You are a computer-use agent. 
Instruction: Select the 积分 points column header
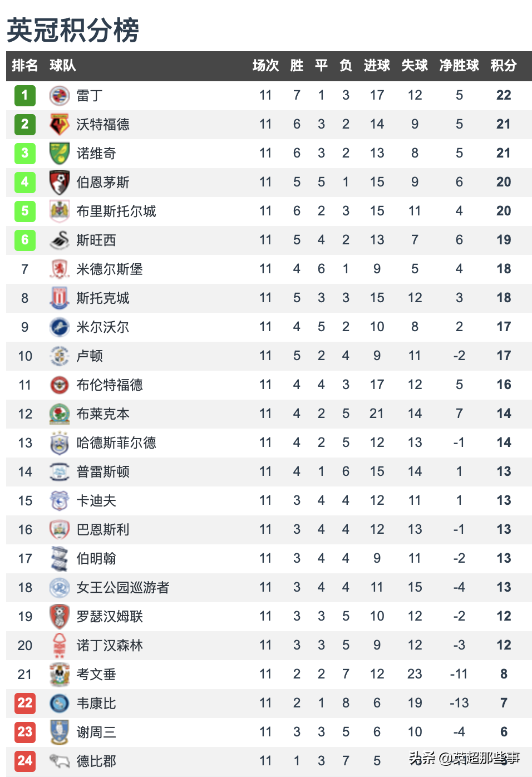click(503, 66)
